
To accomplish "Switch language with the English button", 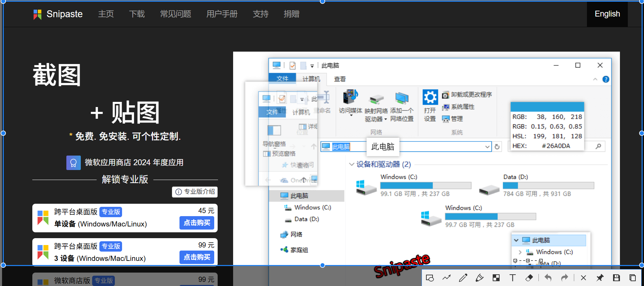I will [x=607, y=14].
